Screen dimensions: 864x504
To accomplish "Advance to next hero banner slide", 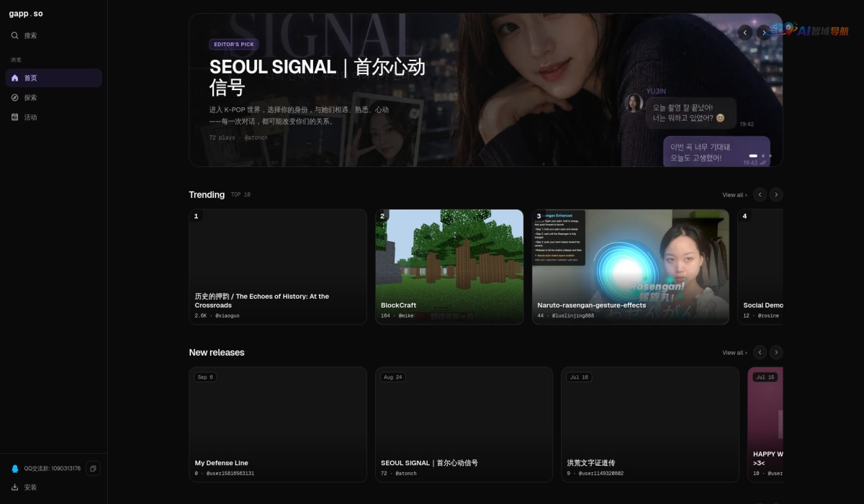I will (764, 32).
